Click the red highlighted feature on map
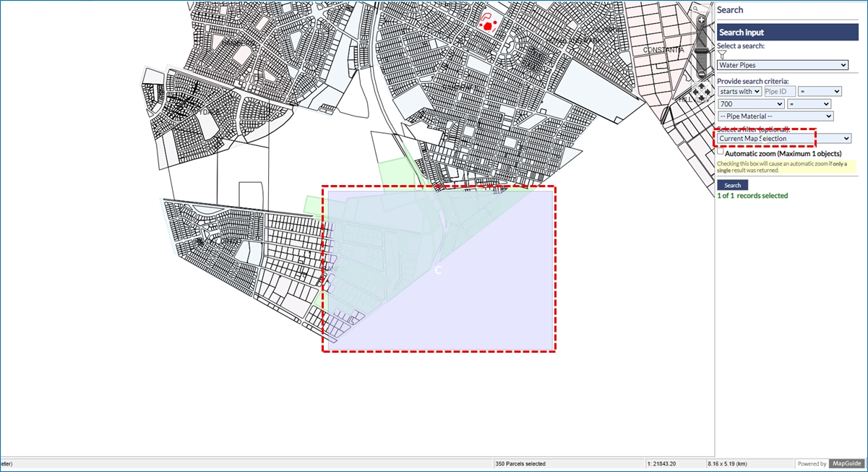 click(488, 25)
